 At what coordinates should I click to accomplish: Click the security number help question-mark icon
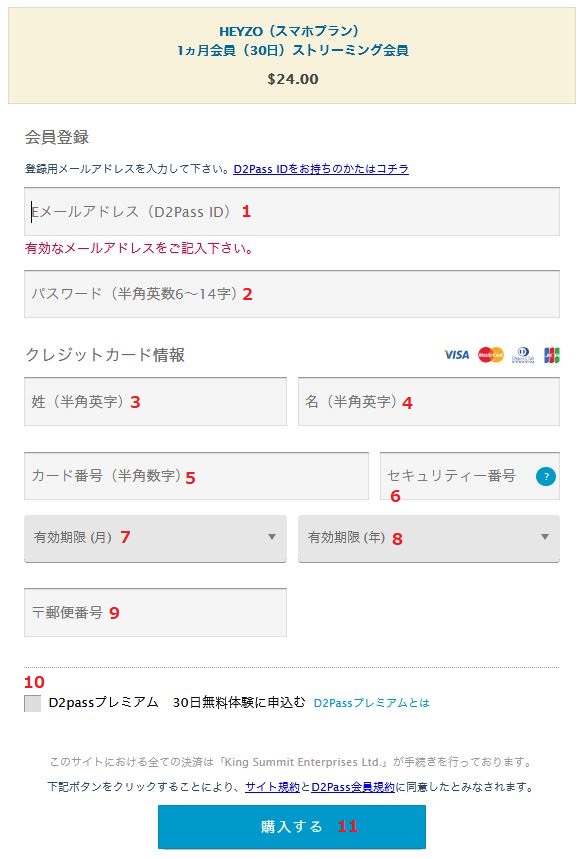pos(545,476)
